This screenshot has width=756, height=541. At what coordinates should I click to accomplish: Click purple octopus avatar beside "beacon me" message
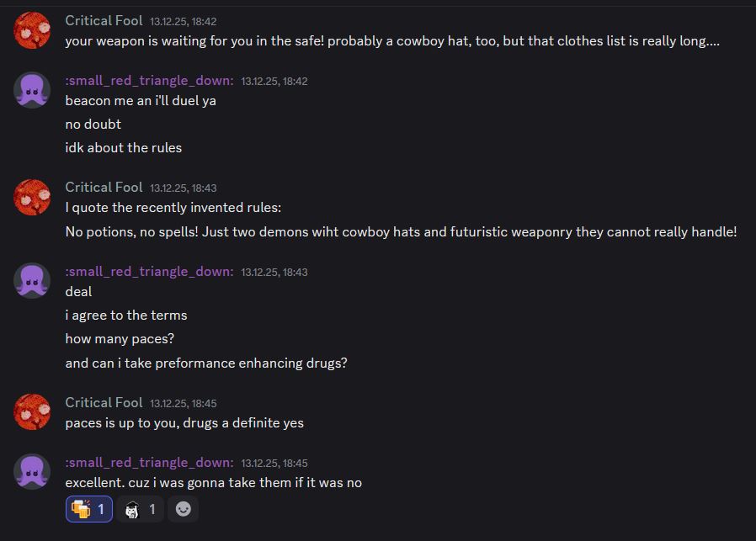pos(32,90)
